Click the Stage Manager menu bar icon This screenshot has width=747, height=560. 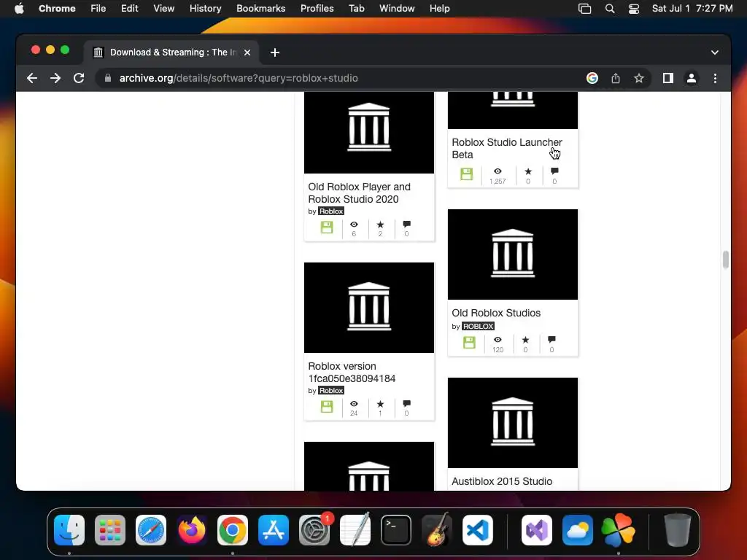(584, 8)
